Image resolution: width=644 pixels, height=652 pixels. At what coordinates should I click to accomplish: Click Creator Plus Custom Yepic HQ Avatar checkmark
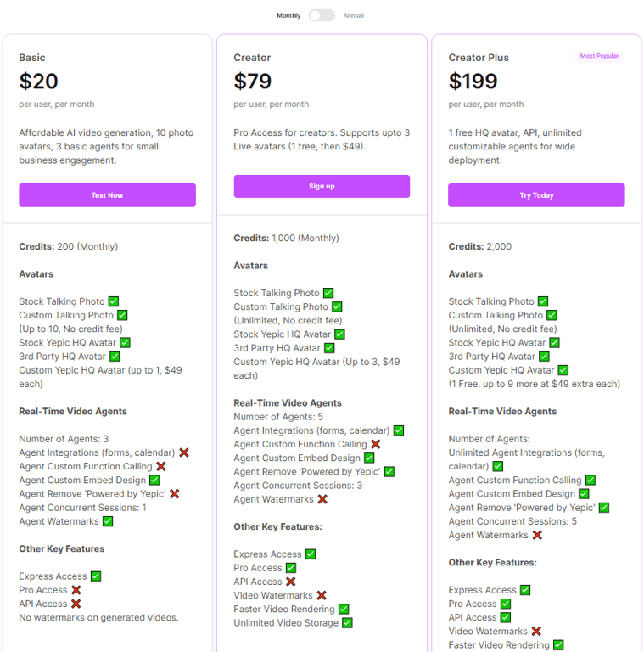tap(563, 370)
